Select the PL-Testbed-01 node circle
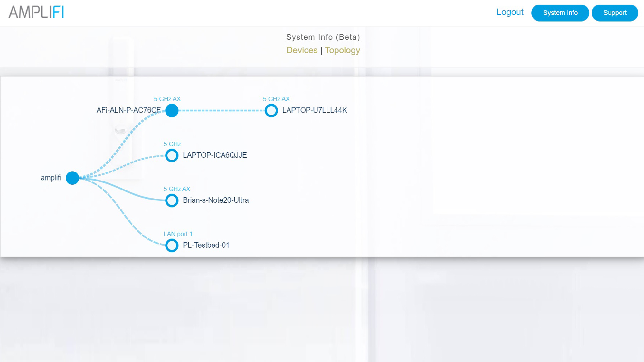This screenshot has width=644, height=362. pyautogui.click(x=172, y=246)
